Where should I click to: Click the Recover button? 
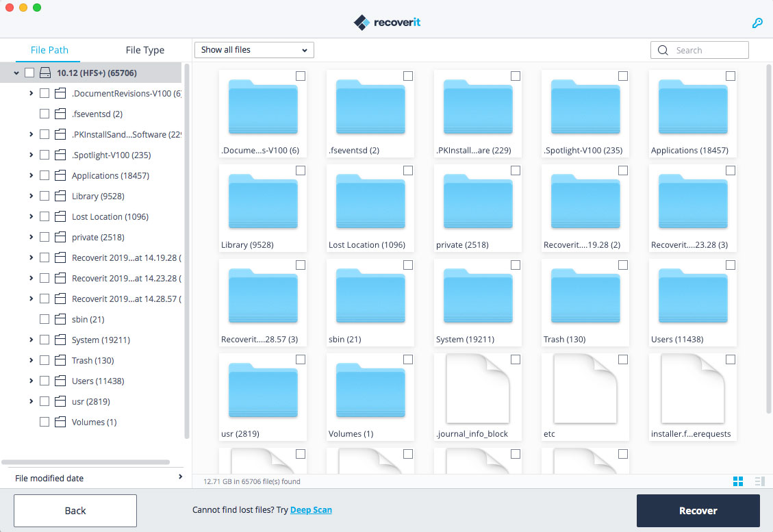pos(698,510)
